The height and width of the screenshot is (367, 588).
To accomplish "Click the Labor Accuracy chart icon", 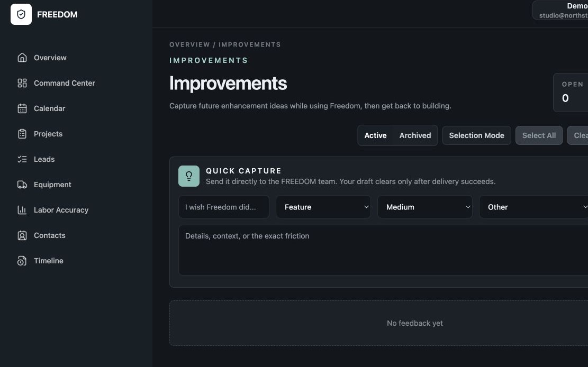I will [x=22, y=210].
